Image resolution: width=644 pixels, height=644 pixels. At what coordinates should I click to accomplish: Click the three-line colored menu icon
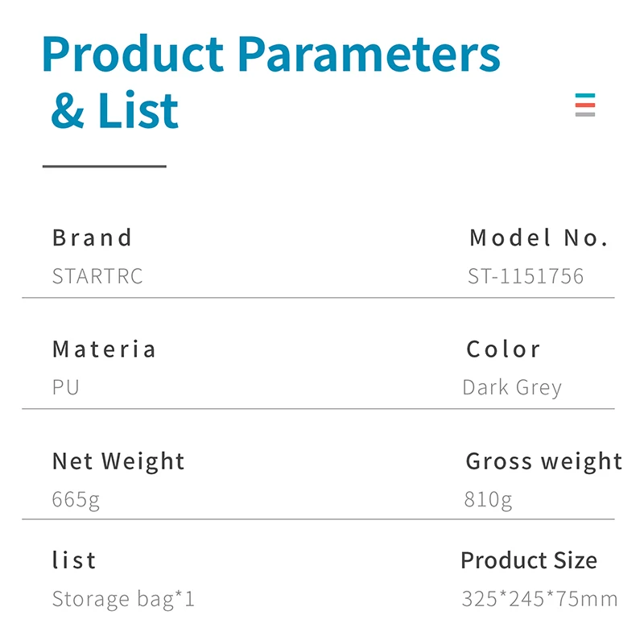(585, 105)
